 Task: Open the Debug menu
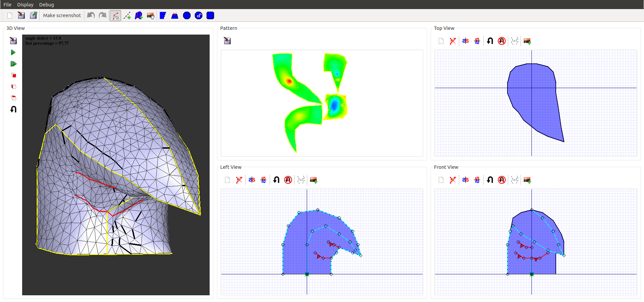46,5
